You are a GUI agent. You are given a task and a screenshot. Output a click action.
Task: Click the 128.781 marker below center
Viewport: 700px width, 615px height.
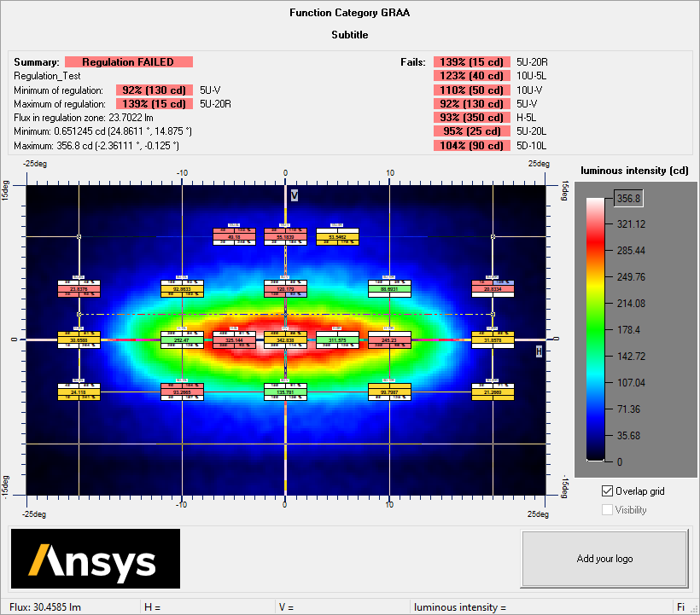pyautogui.click(x=286, y=392)
